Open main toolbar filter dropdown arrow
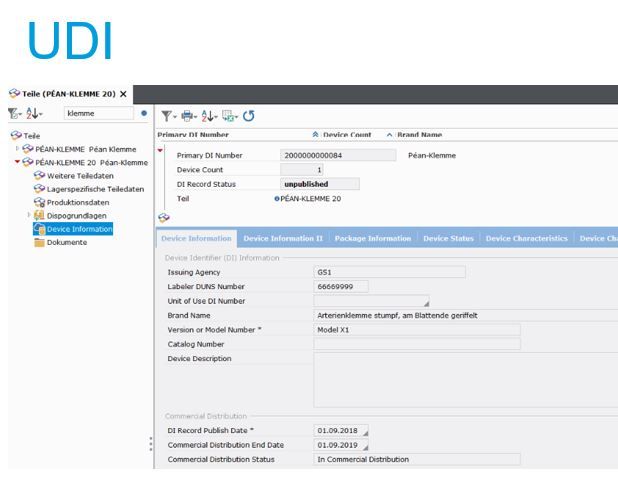Image resolution: width=618 pixels, height=490 pixels. [175, 117]
